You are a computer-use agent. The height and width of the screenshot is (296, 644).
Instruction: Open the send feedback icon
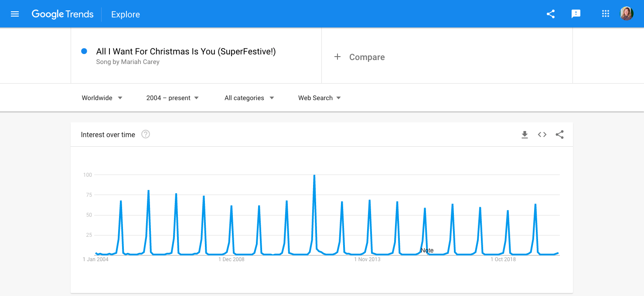pos(576,14)
